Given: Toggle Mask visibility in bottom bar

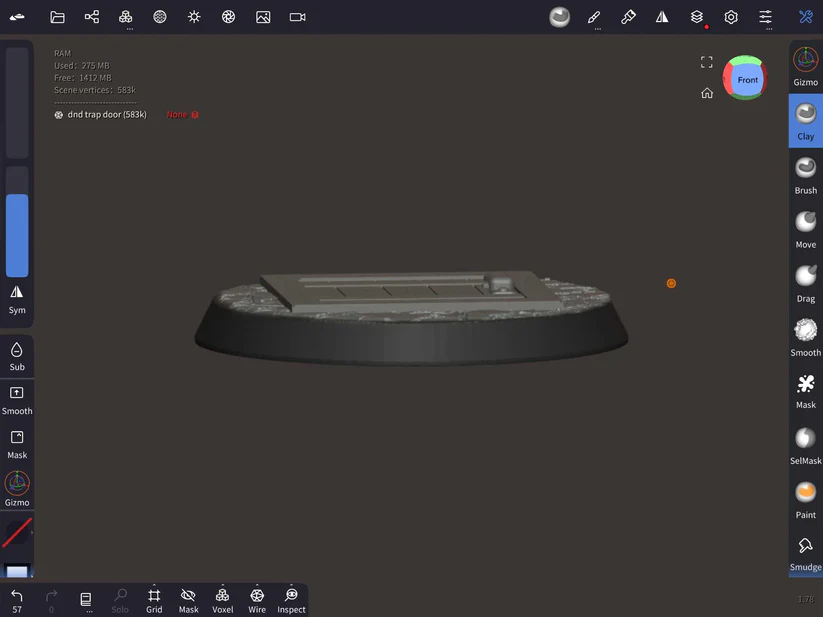Looking at the screenshot, I should pyautogui.click(x=188, y=601).
